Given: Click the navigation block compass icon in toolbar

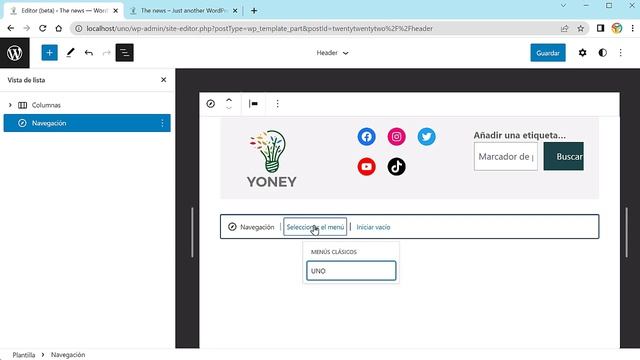Looking at the screenshot, I should 211,104.
